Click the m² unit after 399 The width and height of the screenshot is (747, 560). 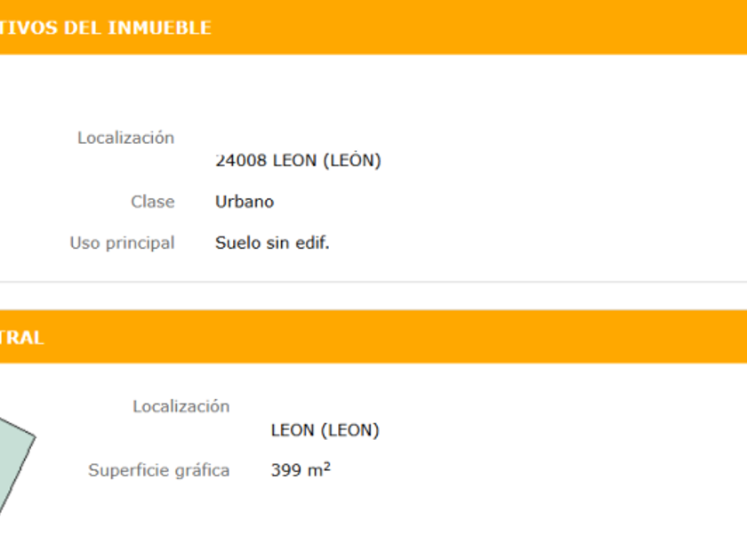coord(318,470)
